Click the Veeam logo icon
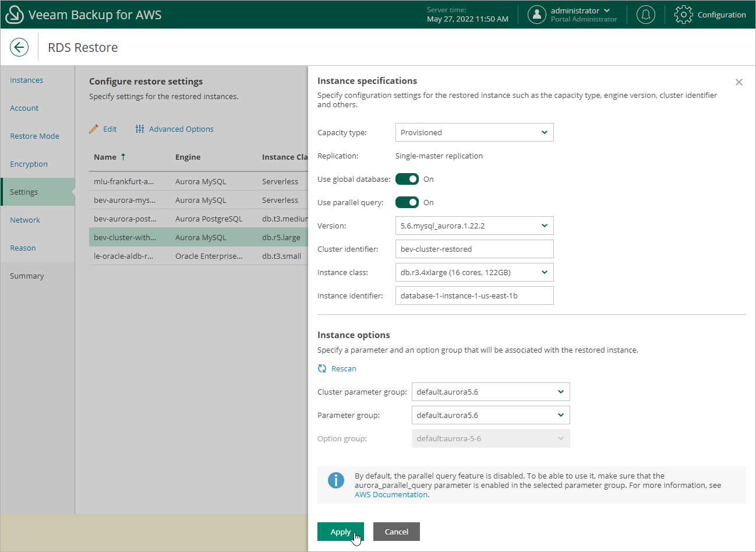Viewport: 756px width, 552px height. pos(14,15)
